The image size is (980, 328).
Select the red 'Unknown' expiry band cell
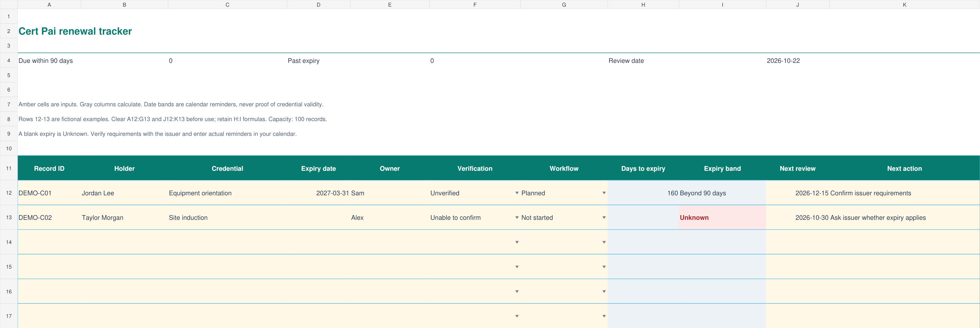point(722,218)
